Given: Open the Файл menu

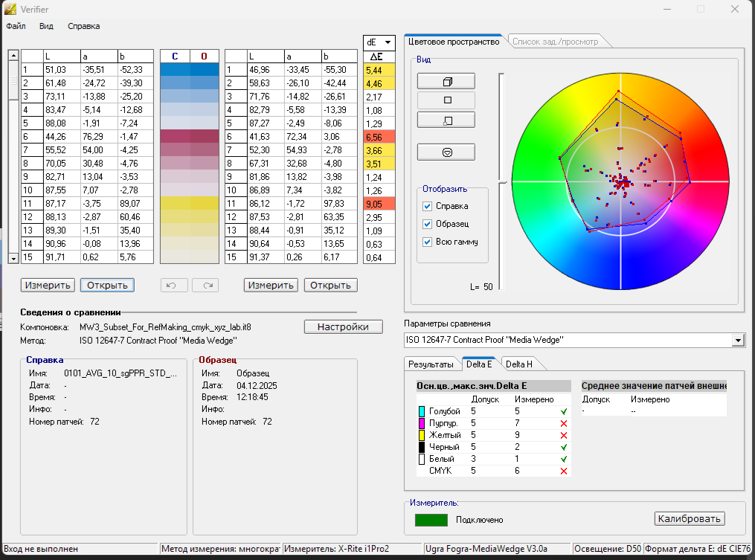Looking at the screenshot, I should [16, 26].
